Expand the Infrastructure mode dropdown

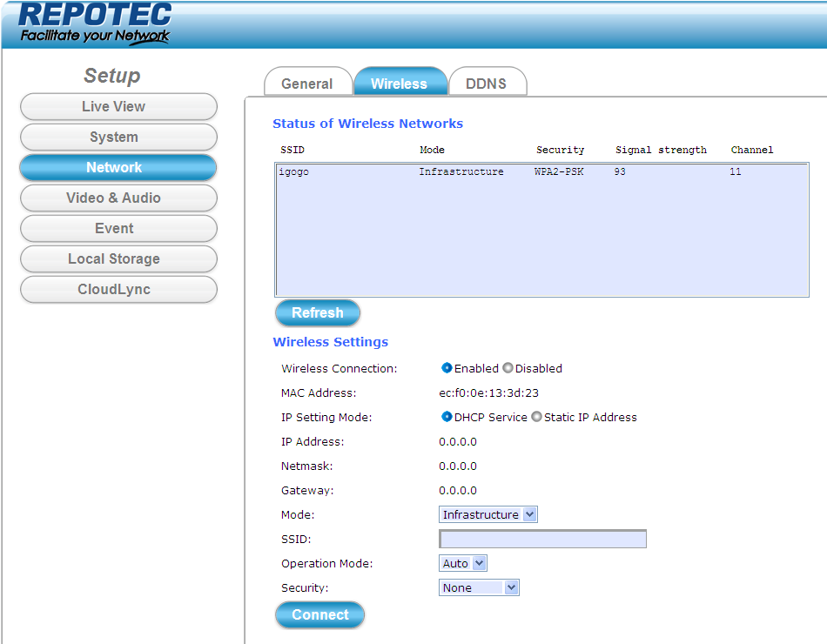click(487, 514)
